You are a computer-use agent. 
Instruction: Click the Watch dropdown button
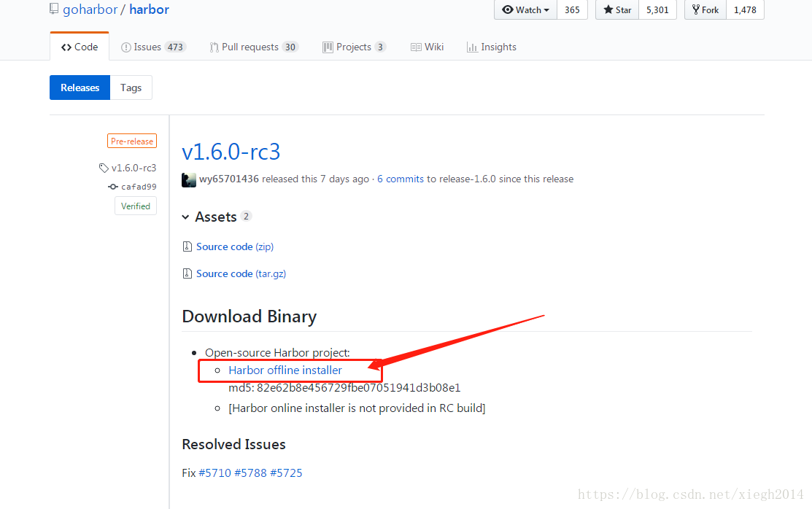(x=525, y=9)
